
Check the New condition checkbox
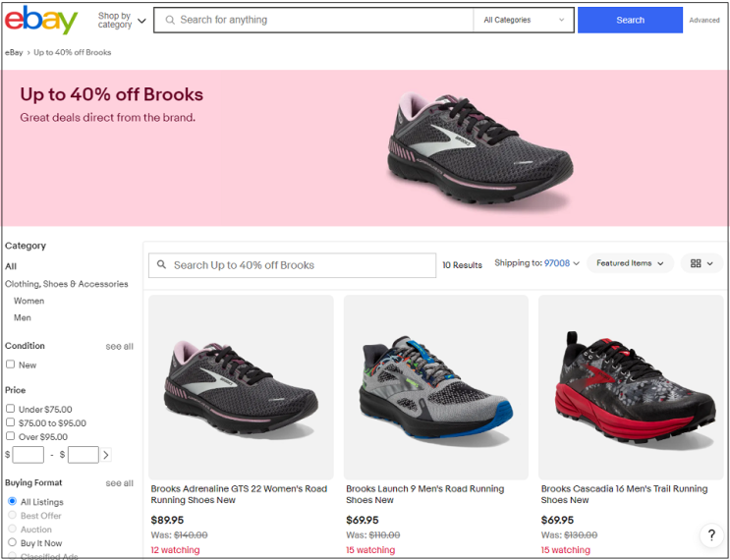click(11, 364)
